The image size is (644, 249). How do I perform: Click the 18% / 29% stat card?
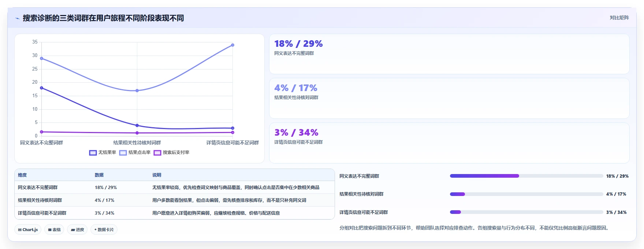449,54
